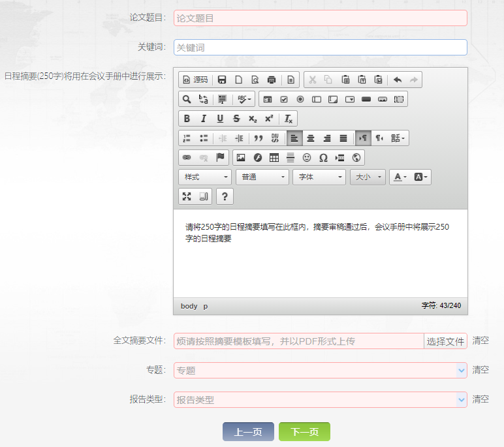Insert a text field form element
The width and height of the screenshot is (504, 447).
(x=317, y=99)
